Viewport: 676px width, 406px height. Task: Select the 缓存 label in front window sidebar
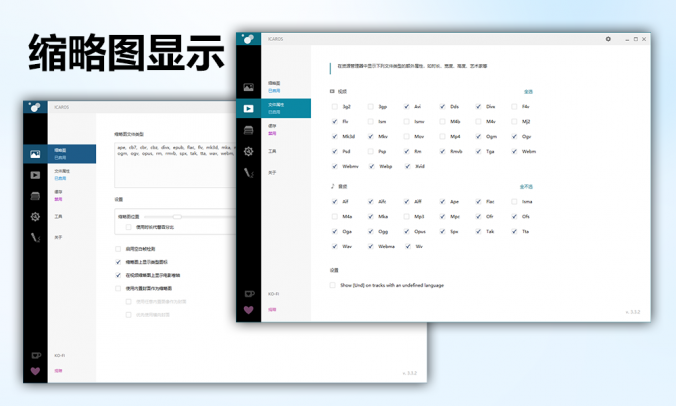272,126
